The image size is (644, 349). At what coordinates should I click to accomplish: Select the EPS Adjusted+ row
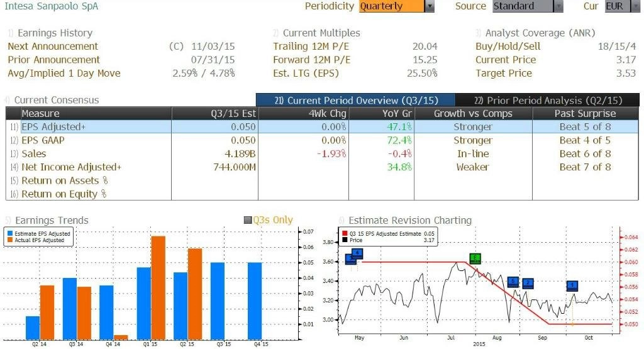coord(322,127)
